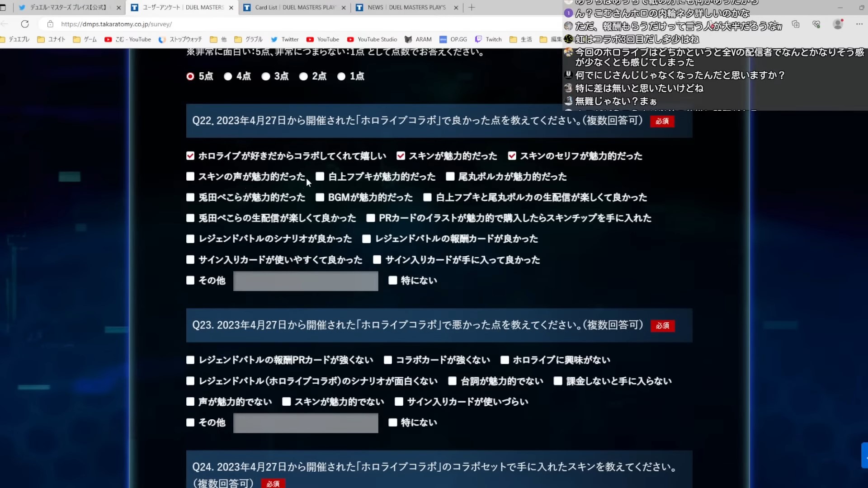Screen dimensions: 868x488
Task: Check BGMが魅力的だった
Action: [x=320, y=197]
